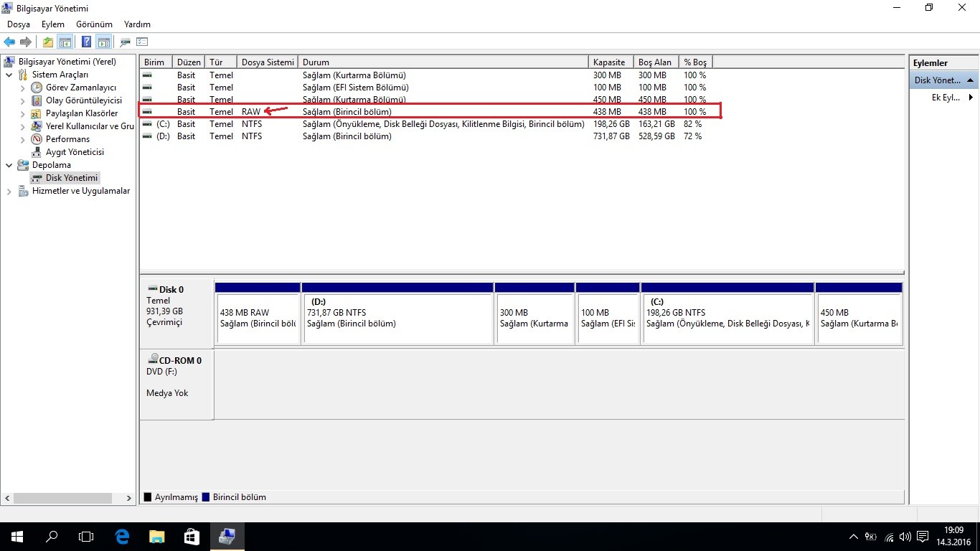Sort by the Kapasite column header

point(611,62)
